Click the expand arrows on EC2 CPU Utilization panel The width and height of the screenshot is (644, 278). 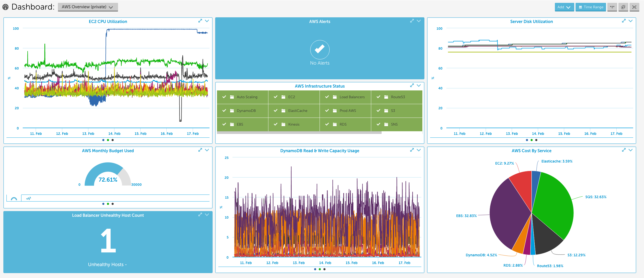[201, 21]
